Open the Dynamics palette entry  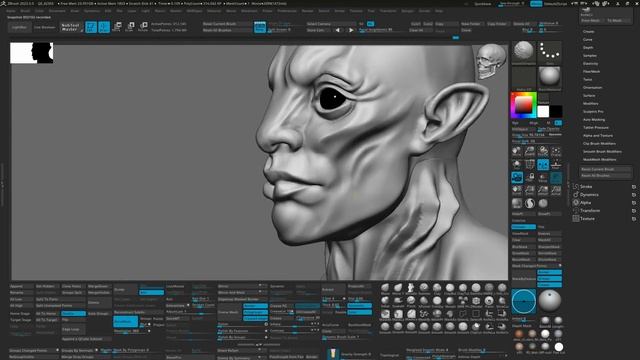(x=589, y=195)
